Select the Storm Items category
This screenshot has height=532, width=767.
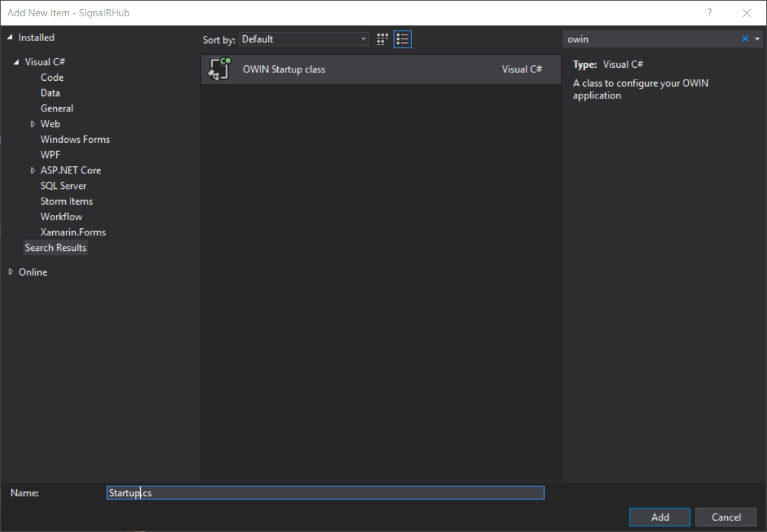(x=67, y=201)
